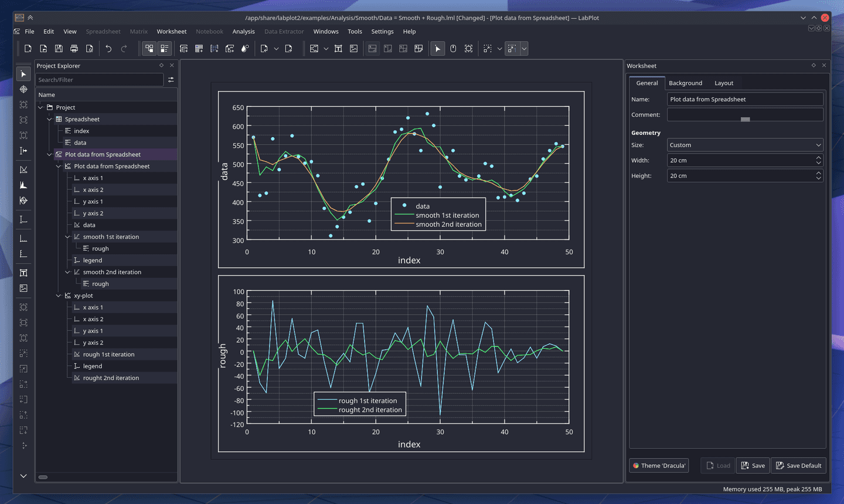Apply the grid layout icon in the toolbar

pos(403,49)
